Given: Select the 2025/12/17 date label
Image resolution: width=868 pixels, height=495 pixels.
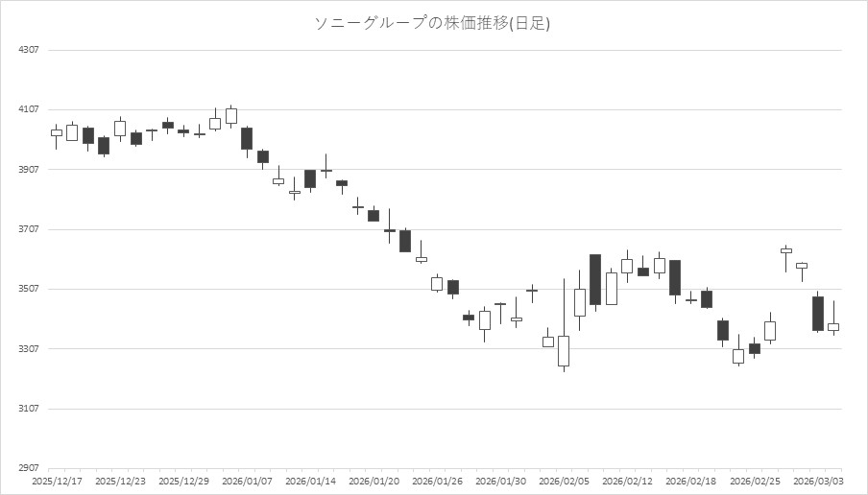Looking at the screenshot, I should (57, 480).
